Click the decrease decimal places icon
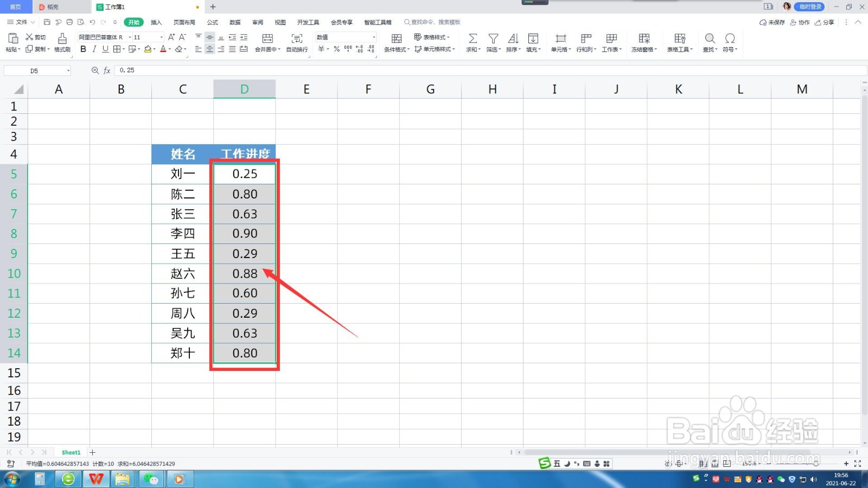The height and width of the screenshot is (488, 868). (371, 49)
